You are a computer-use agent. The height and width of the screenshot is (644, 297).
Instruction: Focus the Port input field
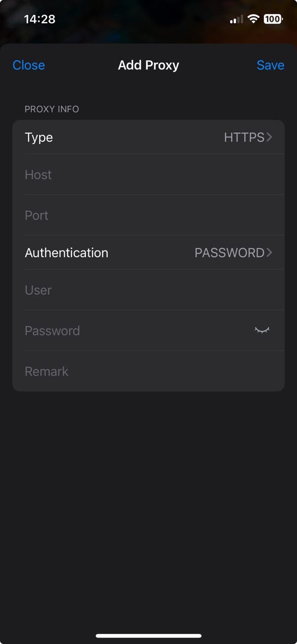148,215
